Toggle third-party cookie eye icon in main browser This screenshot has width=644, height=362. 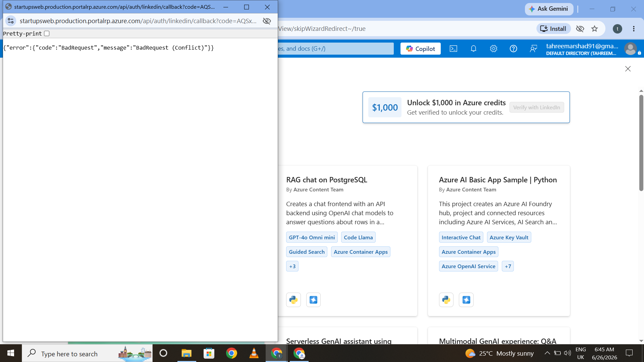coord(580,29)
